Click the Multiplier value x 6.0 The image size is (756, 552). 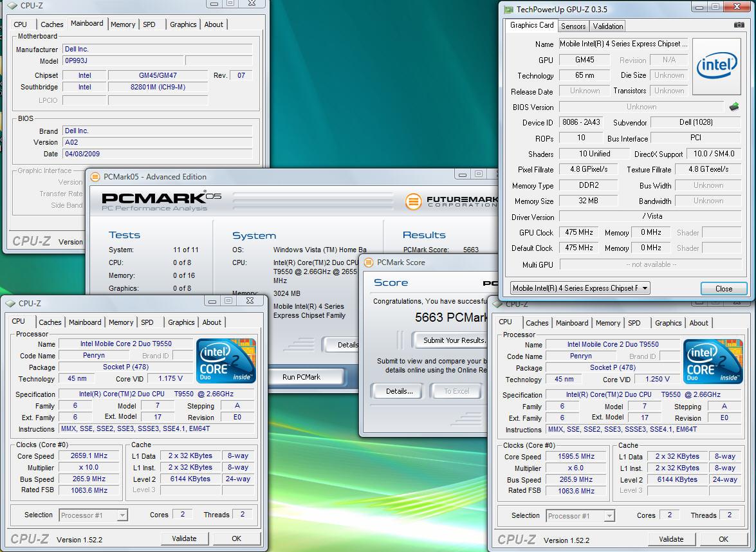click(x=576, y=468)
